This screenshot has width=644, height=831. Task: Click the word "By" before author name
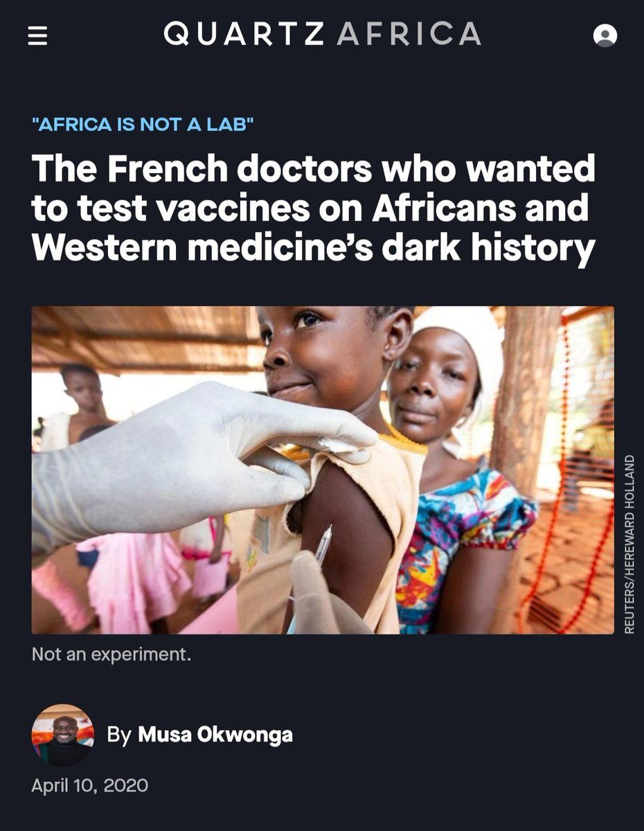click(x=119, y=735)
